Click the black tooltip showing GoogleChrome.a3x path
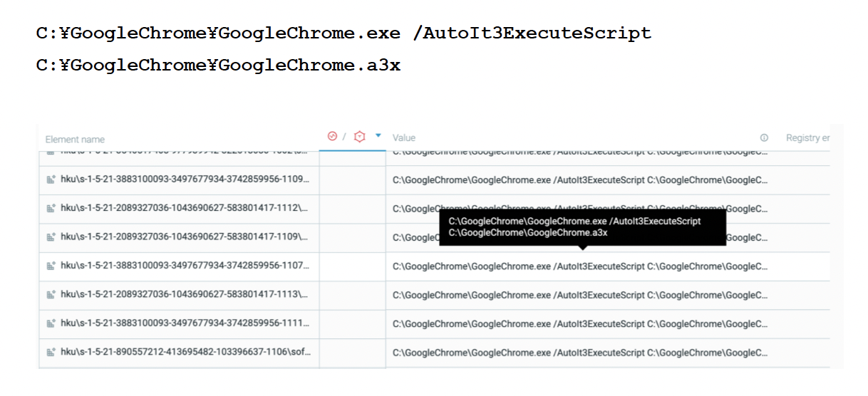The width and height of the screenshot is (868, 396). 582,227
